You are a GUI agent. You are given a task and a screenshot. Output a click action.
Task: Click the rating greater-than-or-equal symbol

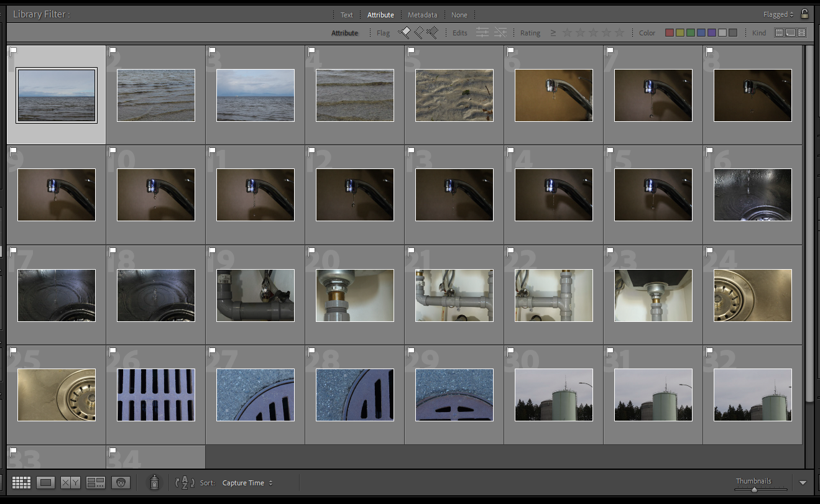(553, 33)
